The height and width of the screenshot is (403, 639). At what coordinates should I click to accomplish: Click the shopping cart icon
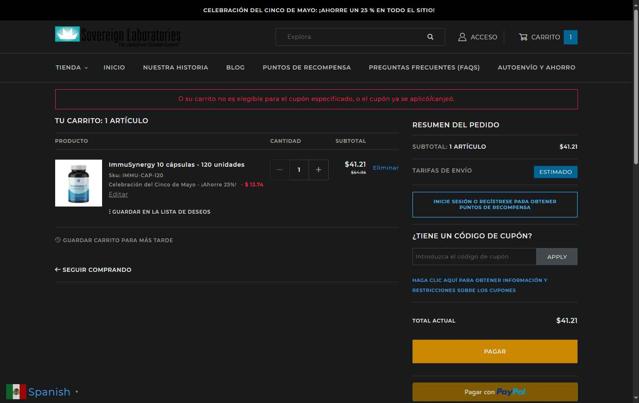point(523,37)
